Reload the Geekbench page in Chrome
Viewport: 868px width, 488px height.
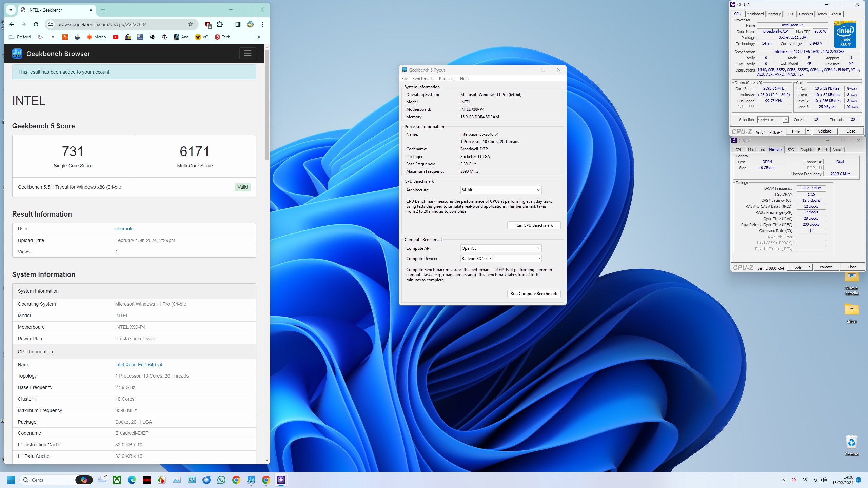(x=36, y=24)
